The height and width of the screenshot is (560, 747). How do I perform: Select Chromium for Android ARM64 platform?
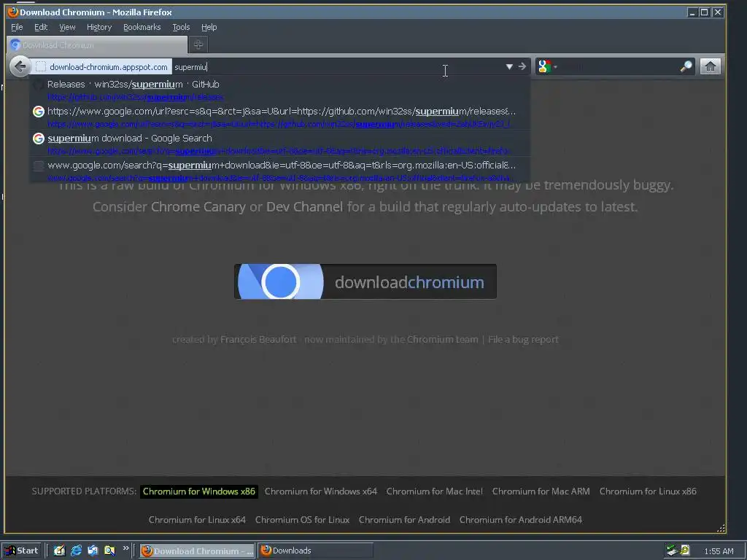521,520
